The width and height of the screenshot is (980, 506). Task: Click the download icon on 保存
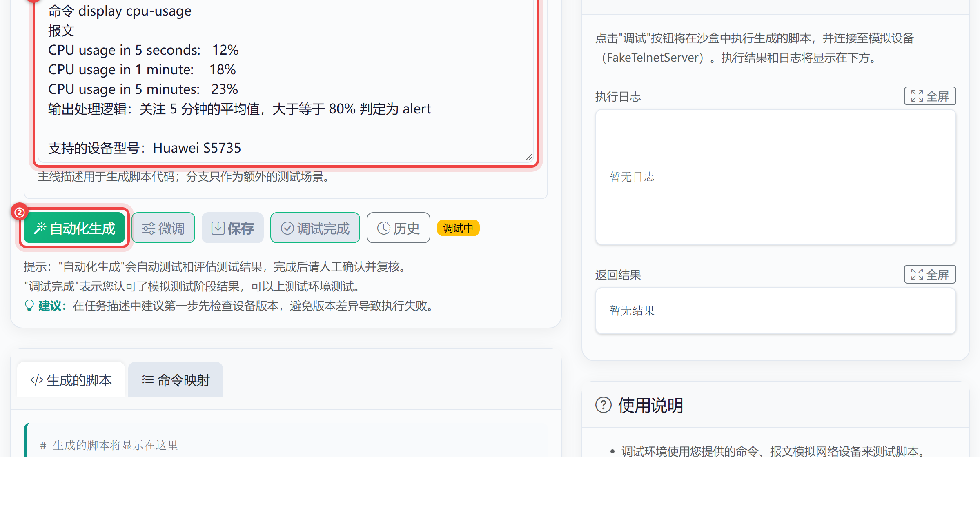click(x=218, y=228)
